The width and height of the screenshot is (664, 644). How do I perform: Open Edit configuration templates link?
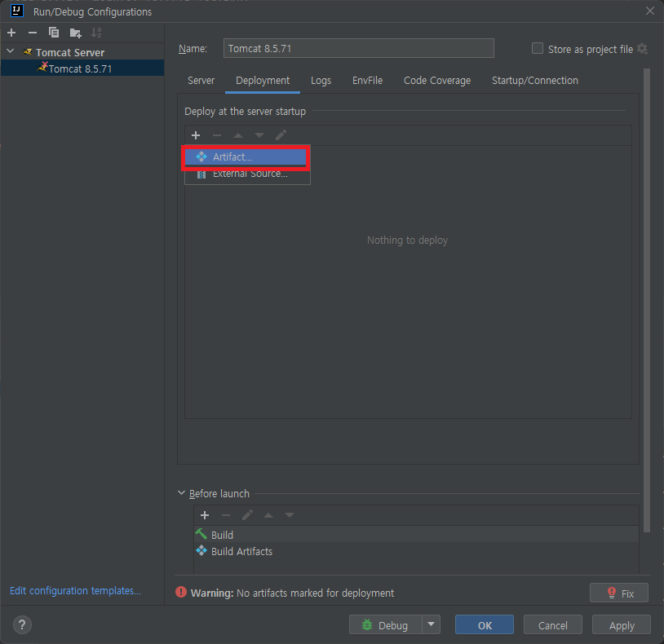point(75,591)
